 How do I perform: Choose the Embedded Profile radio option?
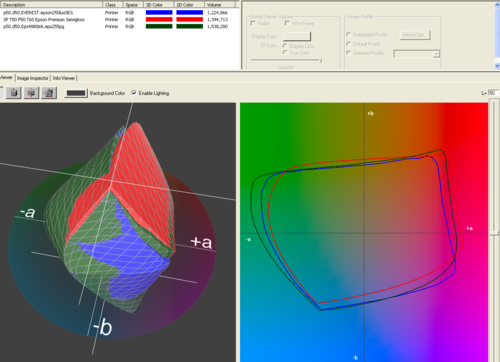coord(349,35)
